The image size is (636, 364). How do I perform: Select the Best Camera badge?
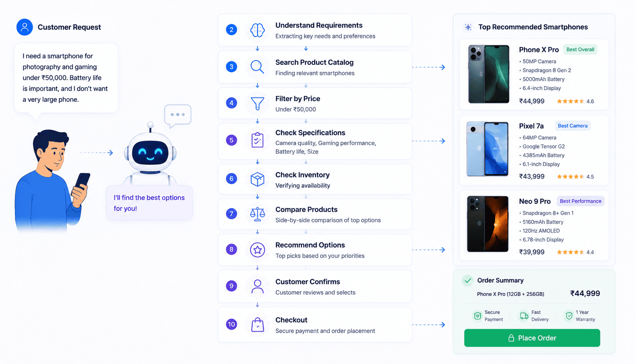(x=572, y=126)
